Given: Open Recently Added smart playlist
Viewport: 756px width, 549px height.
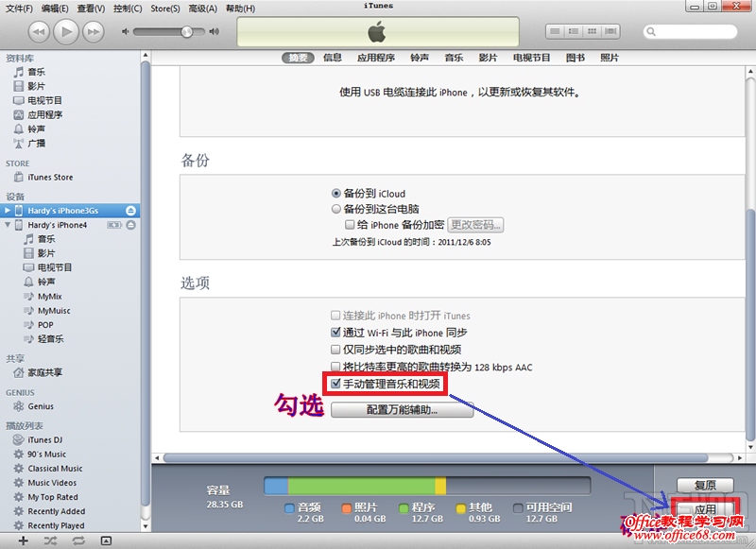Looking at the screenshot, I should pyautogui.click(x=56, y=511).
